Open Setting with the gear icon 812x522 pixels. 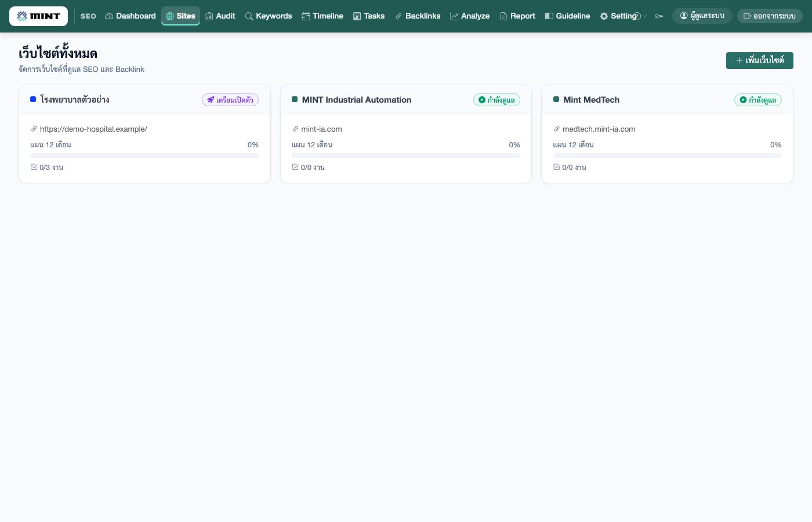(618, 16)
